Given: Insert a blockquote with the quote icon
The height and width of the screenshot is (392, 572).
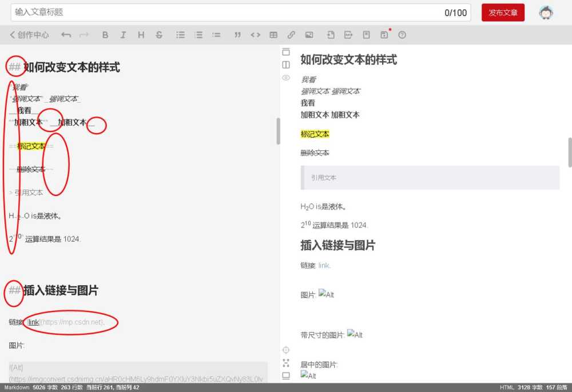Looking at the screenshot, I should click(237, 35).
